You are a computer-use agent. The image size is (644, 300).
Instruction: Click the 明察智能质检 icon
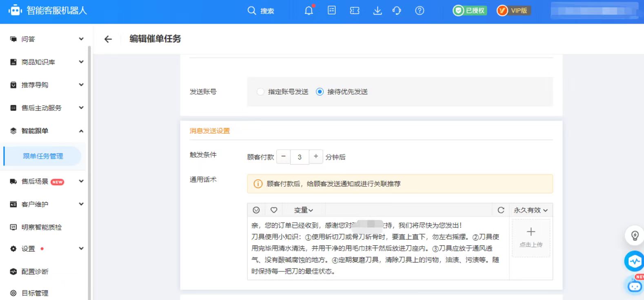[x=13, y=227]
